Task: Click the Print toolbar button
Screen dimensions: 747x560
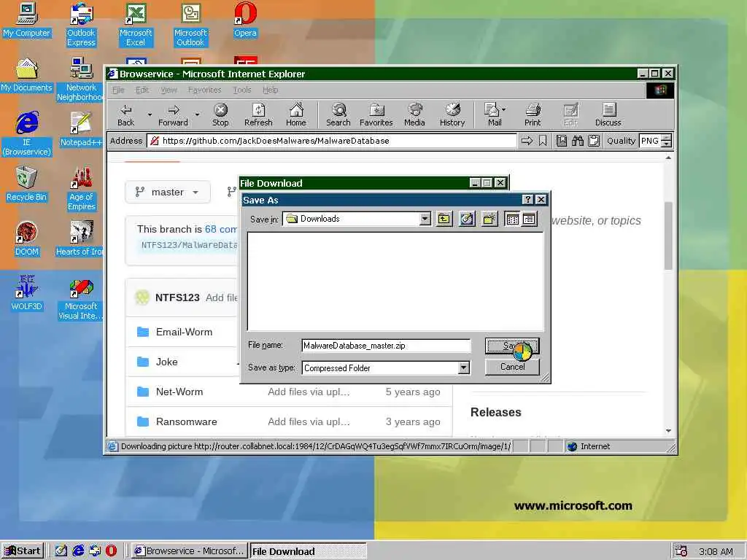Action: (x=533, y=114)
